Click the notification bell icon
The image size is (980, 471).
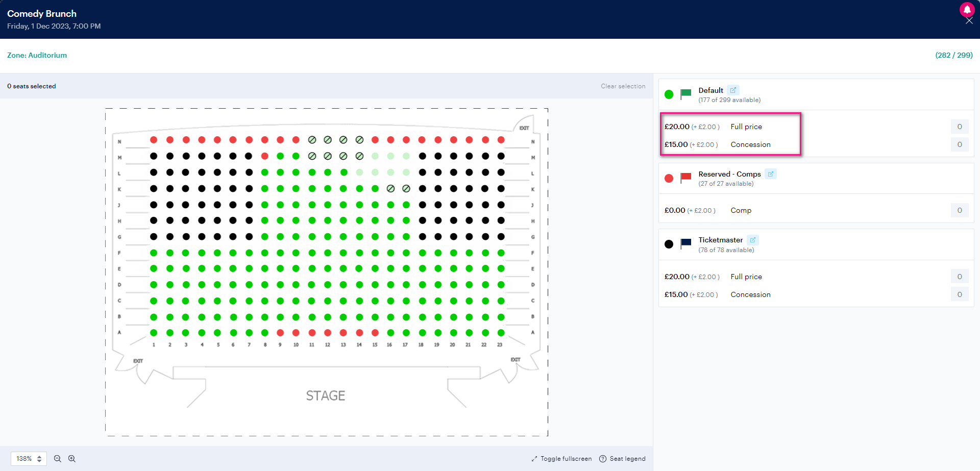tap(967, 10)
